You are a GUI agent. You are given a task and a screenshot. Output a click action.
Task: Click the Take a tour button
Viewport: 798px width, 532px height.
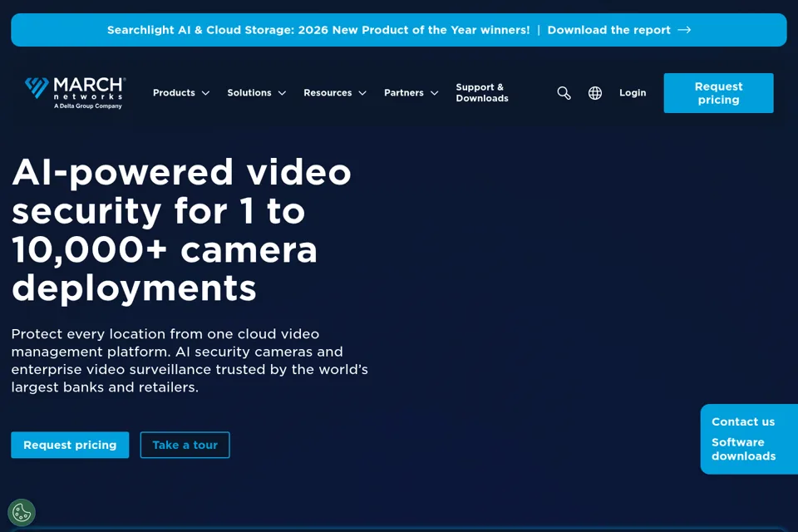coord(185,445)
